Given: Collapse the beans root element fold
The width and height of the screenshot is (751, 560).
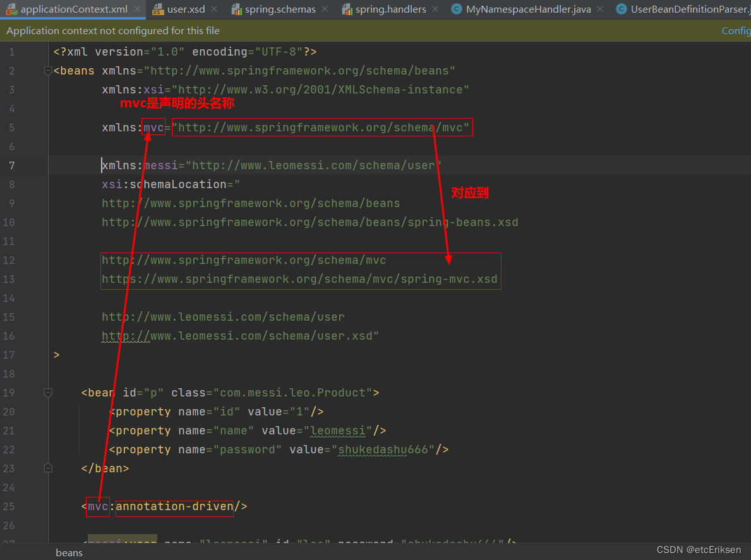Looking at the screenshot, I should (x=48, y=71).
